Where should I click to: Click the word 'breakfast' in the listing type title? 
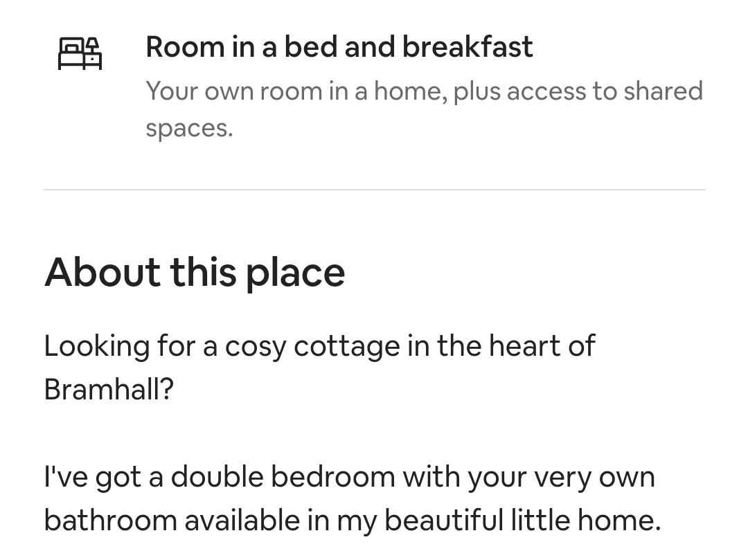point(467,46)
